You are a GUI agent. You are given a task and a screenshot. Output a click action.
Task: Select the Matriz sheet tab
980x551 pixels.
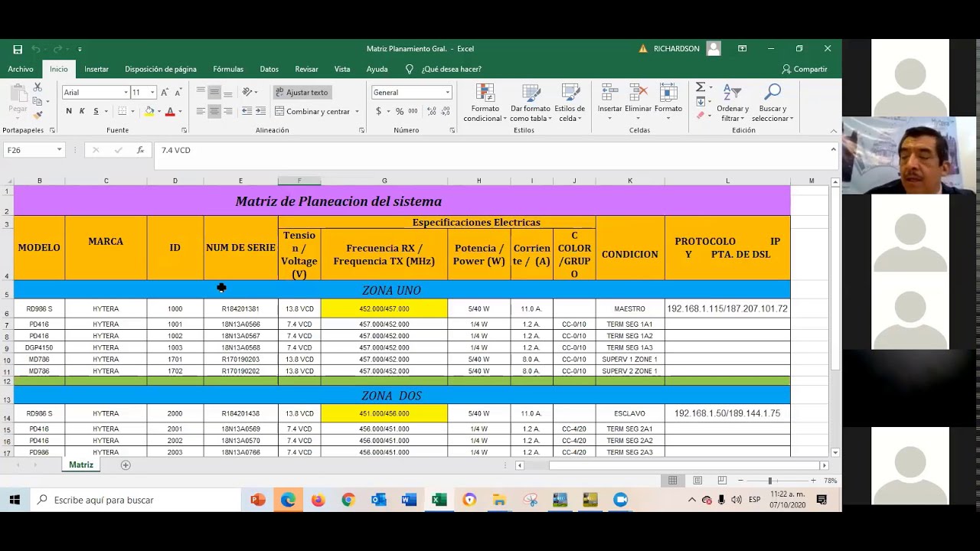pyautogui.click(x=81, y=465)
